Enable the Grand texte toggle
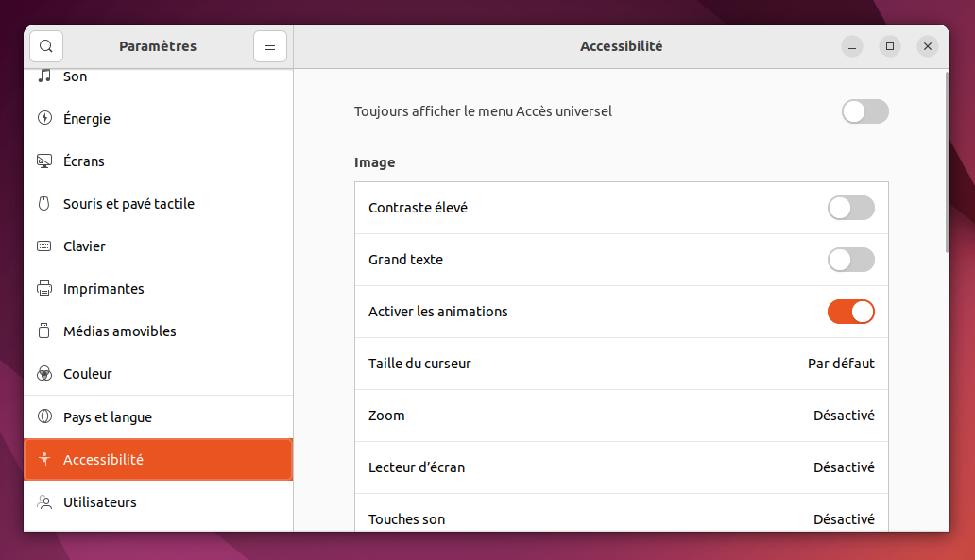This screenshot has width=975, height=560. click(850, 260)
